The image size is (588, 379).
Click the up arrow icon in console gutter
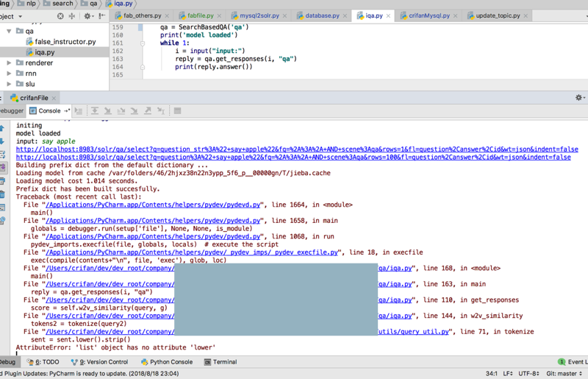[x=2, y=129]
